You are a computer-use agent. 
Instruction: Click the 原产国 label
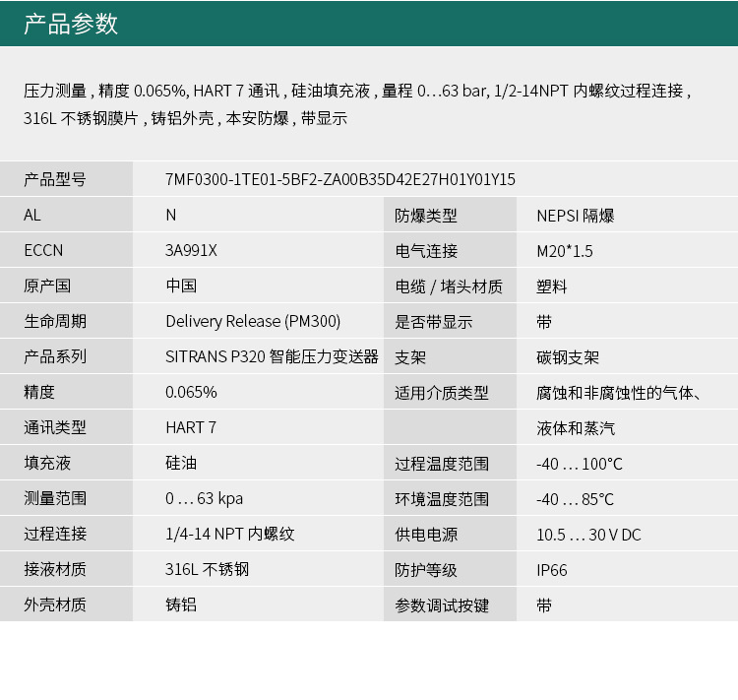(47, 286)
